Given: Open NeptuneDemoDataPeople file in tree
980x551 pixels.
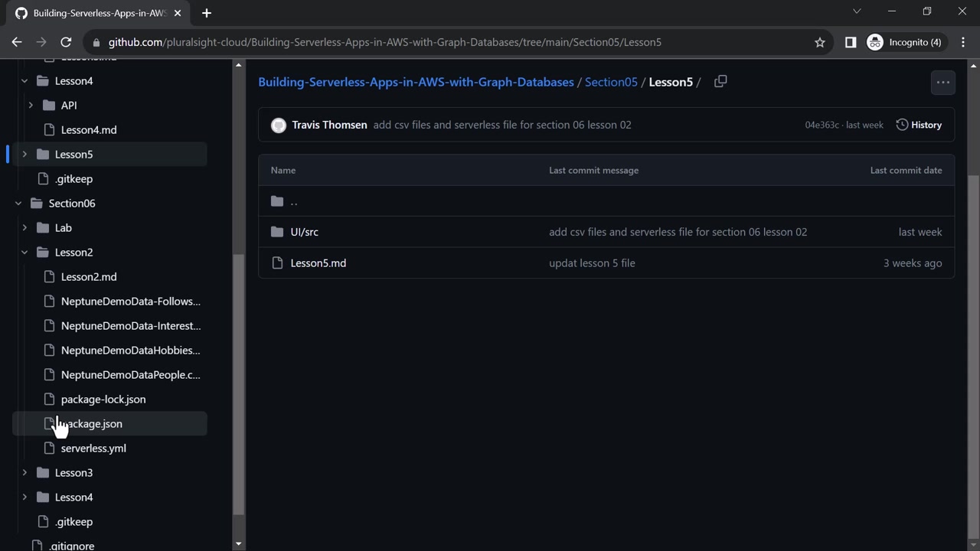Looking at the screenshot, I should [131, 375].
